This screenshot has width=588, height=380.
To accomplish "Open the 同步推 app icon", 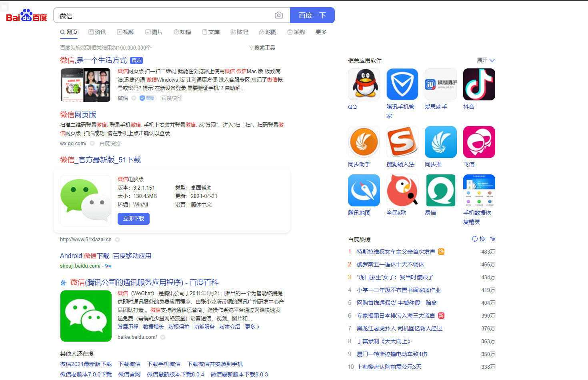I will pos(441,142).
